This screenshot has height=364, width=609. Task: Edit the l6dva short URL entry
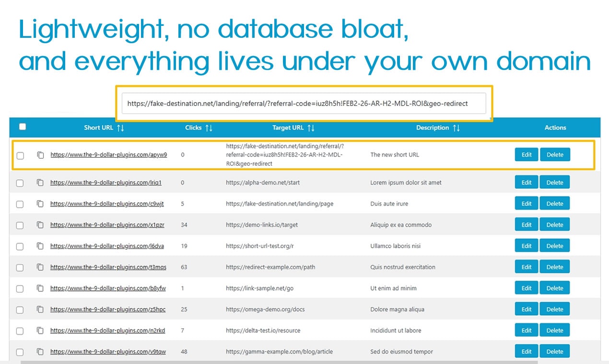coord(527,246)
